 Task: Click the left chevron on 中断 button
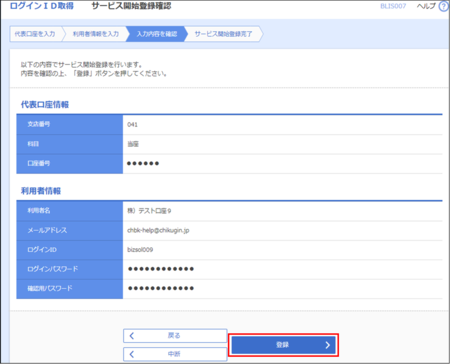pyautogui.click(x=132, y=354)
